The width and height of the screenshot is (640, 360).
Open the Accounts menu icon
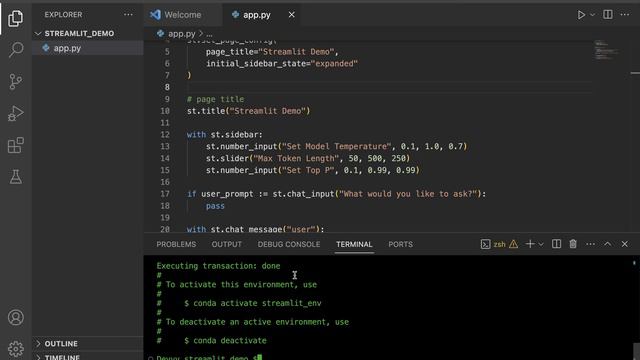pyautogui.click(x=16, y=317)
